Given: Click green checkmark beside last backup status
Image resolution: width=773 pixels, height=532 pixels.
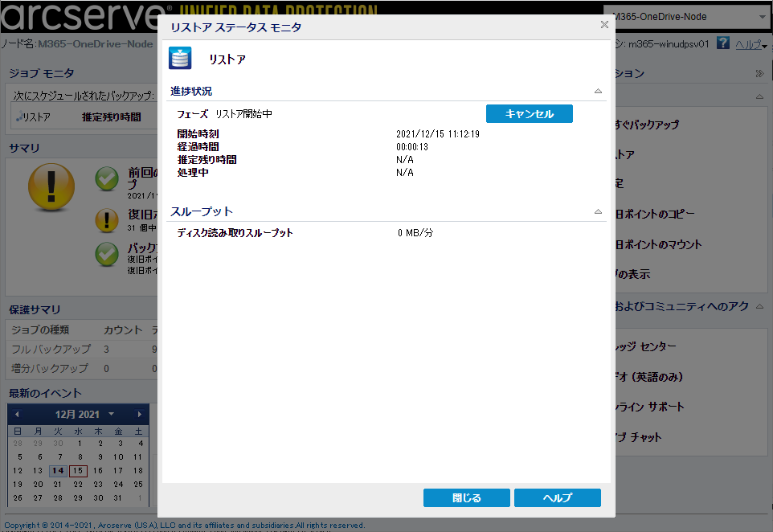Looking at the screenshot, I should point(107,178).
